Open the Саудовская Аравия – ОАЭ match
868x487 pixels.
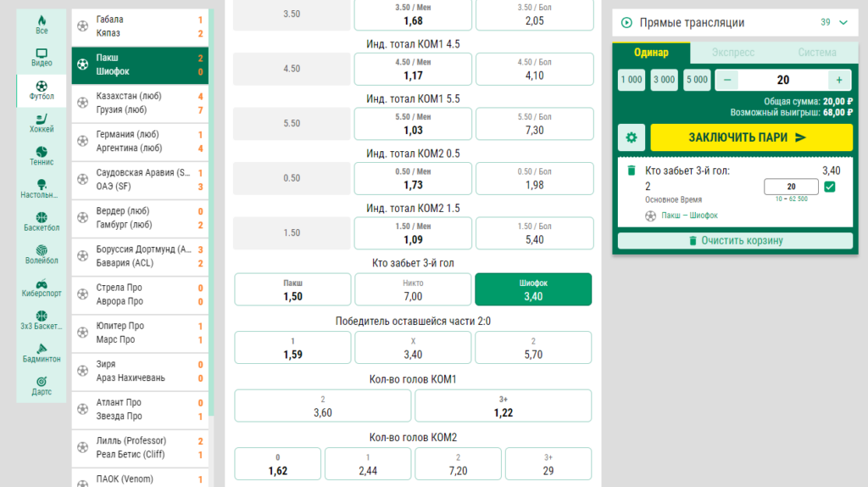pos(140,180)
